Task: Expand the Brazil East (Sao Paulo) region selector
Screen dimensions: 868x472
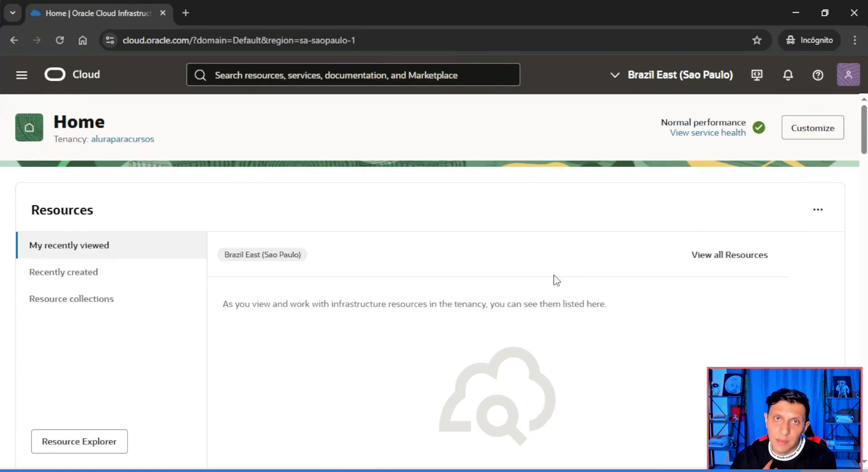Action: [x=671, y=75]
